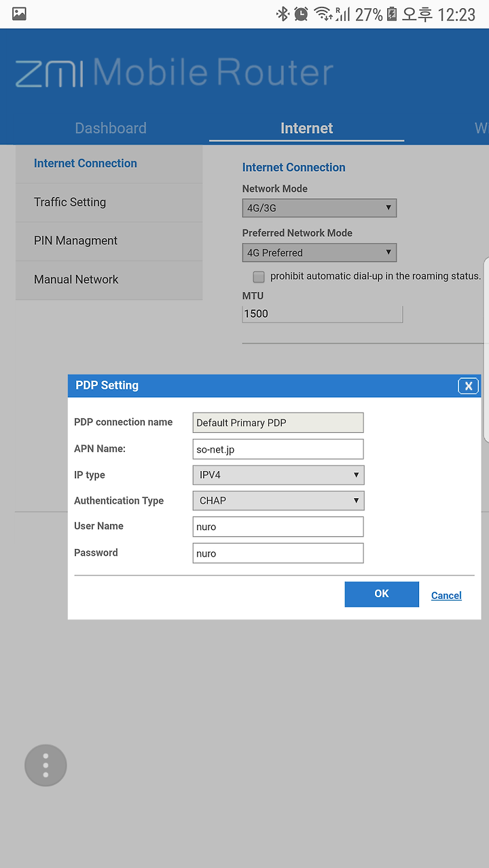Click the Internet Connection section heading

tap(293, 168)
